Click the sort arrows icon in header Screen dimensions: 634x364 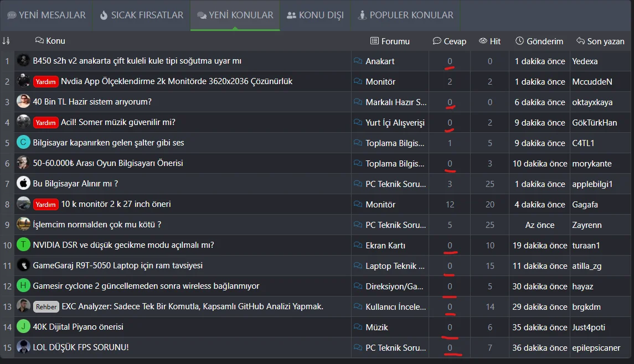point(6,41)
